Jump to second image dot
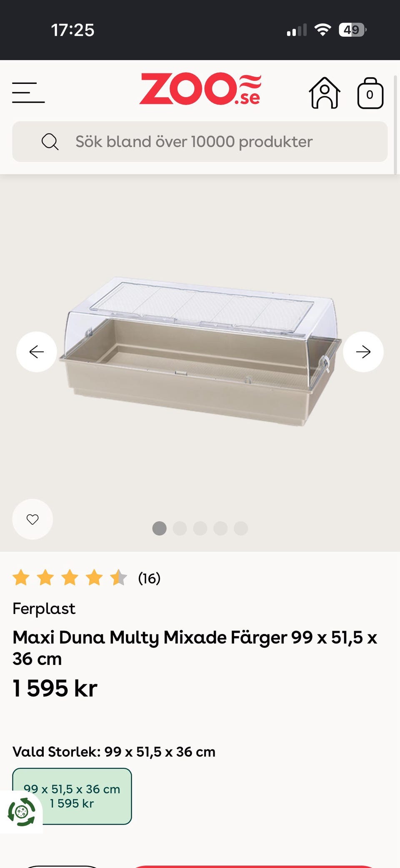 [x=180, y=528]
